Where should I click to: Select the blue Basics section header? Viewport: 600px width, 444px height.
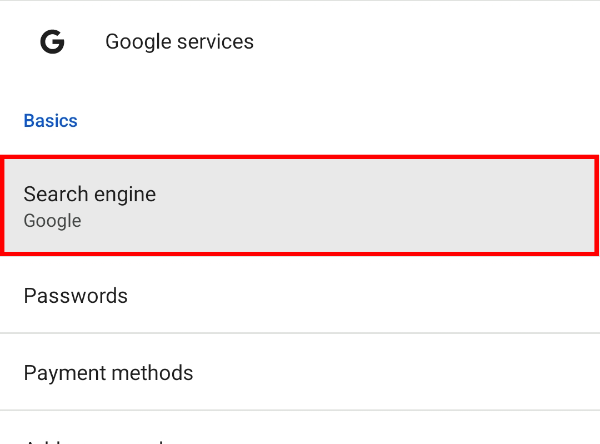point(50,121)
